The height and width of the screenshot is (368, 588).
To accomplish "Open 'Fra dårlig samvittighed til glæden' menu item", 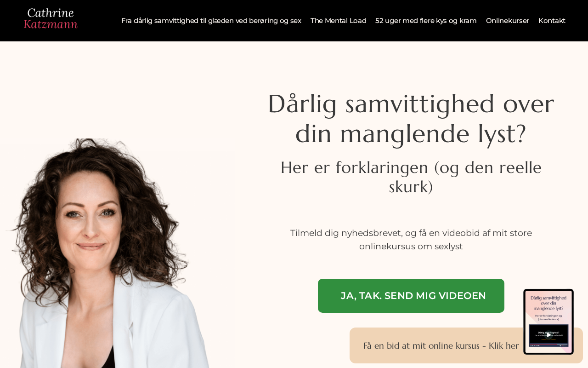I will pos(211,21).
